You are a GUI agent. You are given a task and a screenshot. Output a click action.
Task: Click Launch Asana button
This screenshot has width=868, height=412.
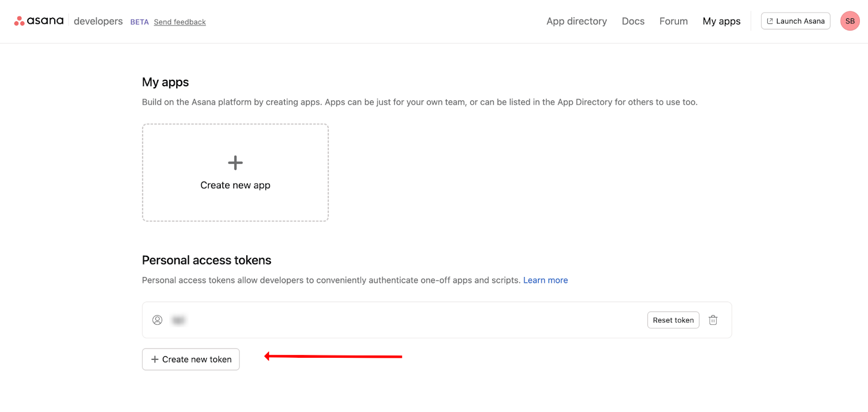(x=795, y=21)
